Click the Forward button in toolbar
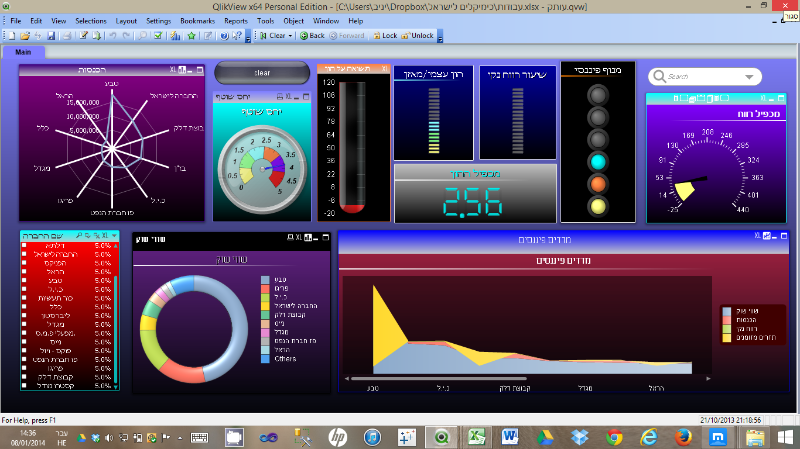The width and height of the screenshot is (800, 449). pyautogui.click(x=347, y=36)
